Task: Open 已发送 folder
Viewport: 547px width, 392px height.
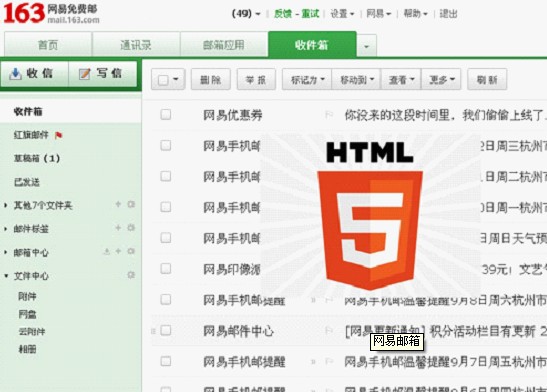Action: [27, 182]
